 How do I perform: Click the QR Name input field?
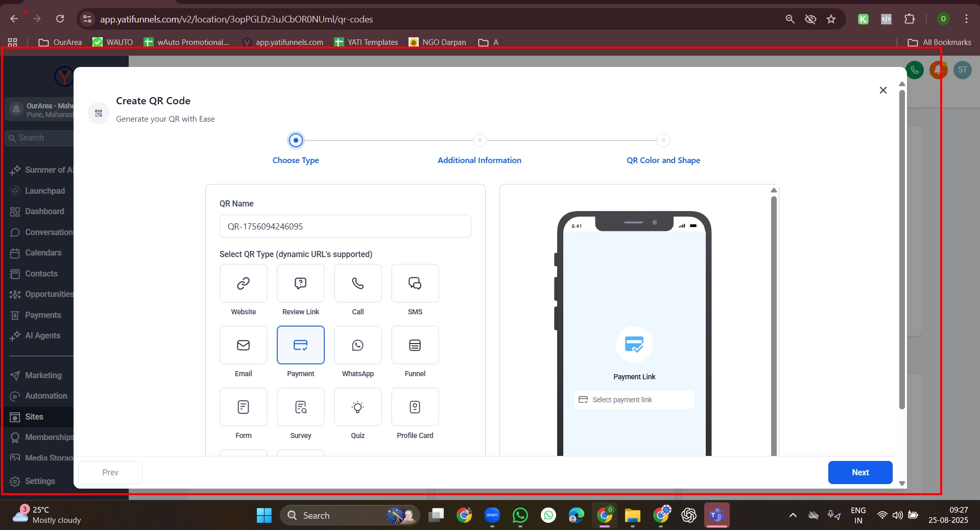345,226
